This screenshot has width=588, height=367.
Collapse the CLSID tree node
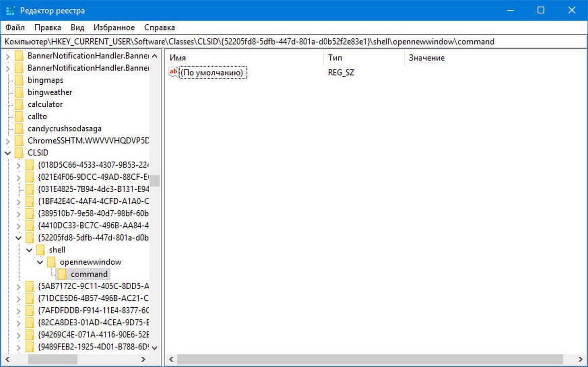[x=8, y=153]
